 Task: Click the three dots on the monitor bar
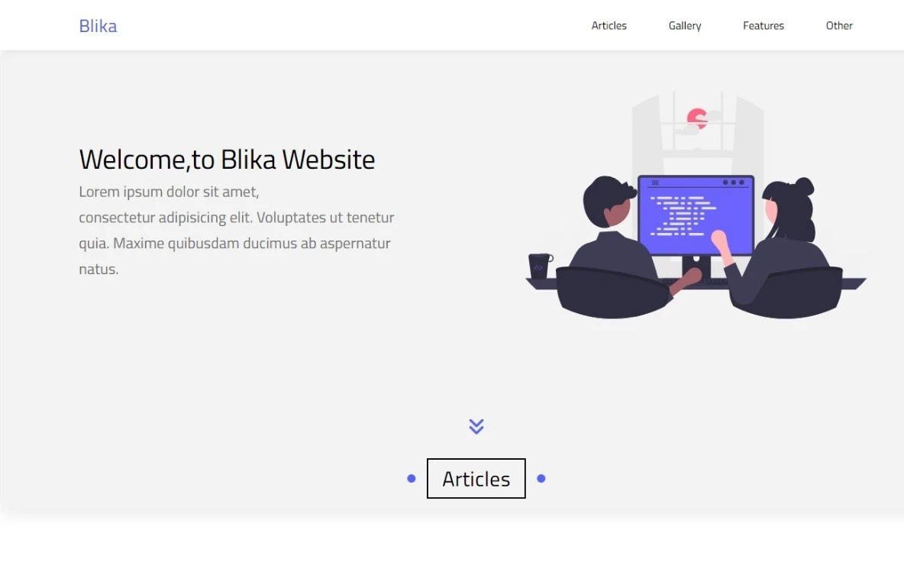tap(733, 183)
